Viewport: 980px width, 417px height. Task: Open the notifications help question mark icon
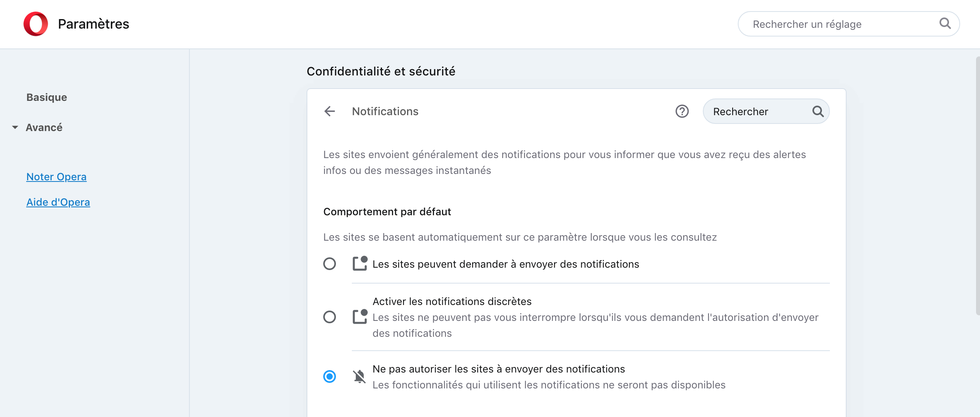(682, 111)
